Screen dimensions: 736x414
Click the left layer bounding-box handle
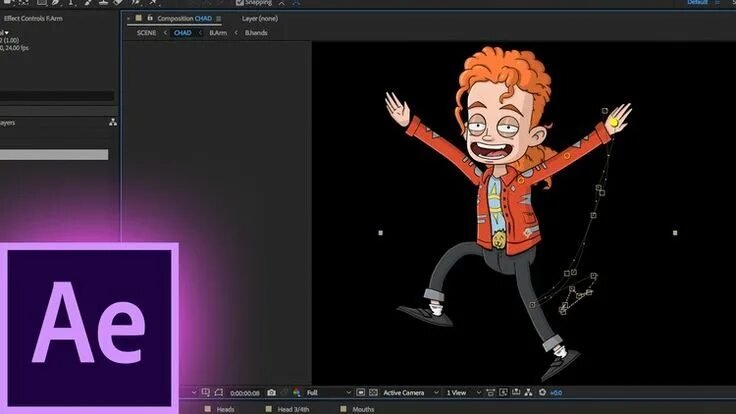click(381, 233)
